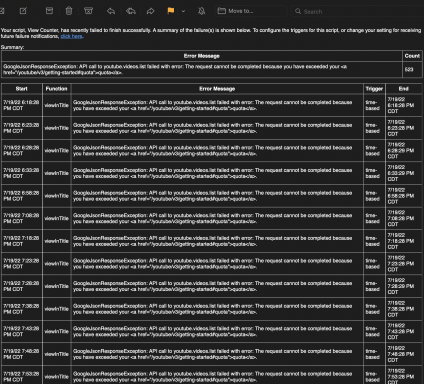Select the 'Function' column header
Viewport: 424px width, 384px height.
[56, 89]
